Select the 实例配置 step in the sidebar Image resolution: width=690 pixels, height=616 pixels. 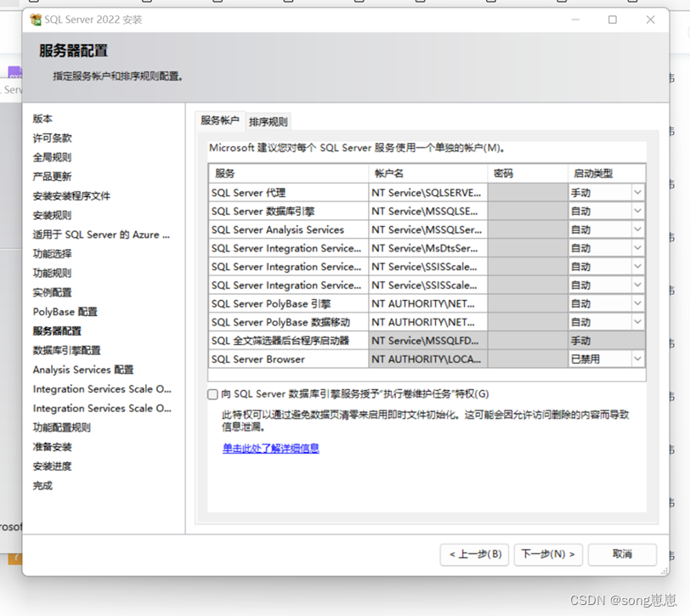(x=52, y=292)
